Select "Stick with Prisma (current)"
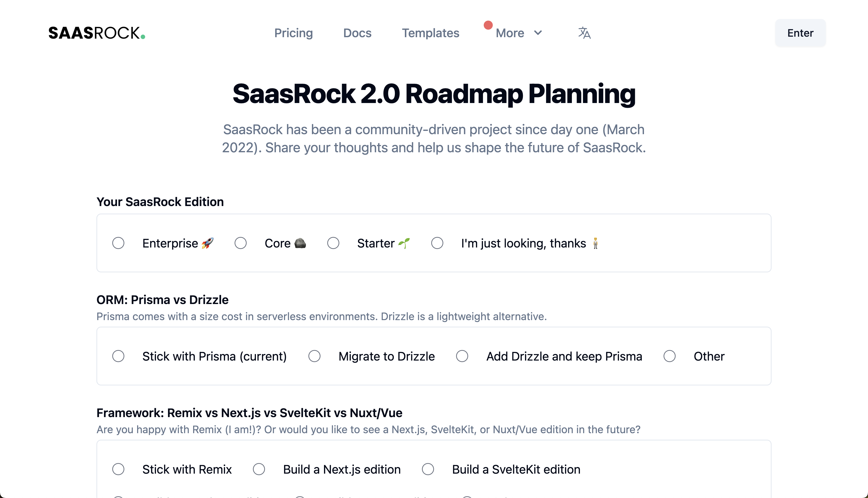Image resolution: width=868 pixels, height=498 pixels. pyautogui.click(x=118, y=356)
